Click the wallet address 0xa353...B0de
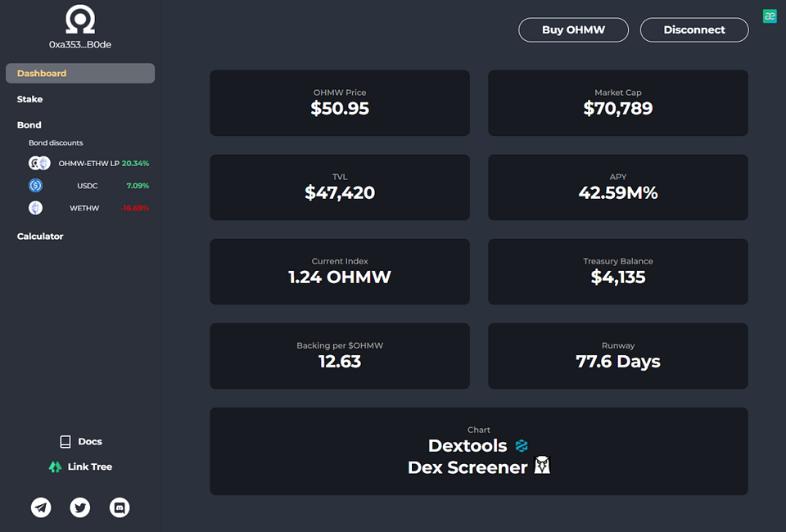 pyautogui.click(x=80, y=44)
